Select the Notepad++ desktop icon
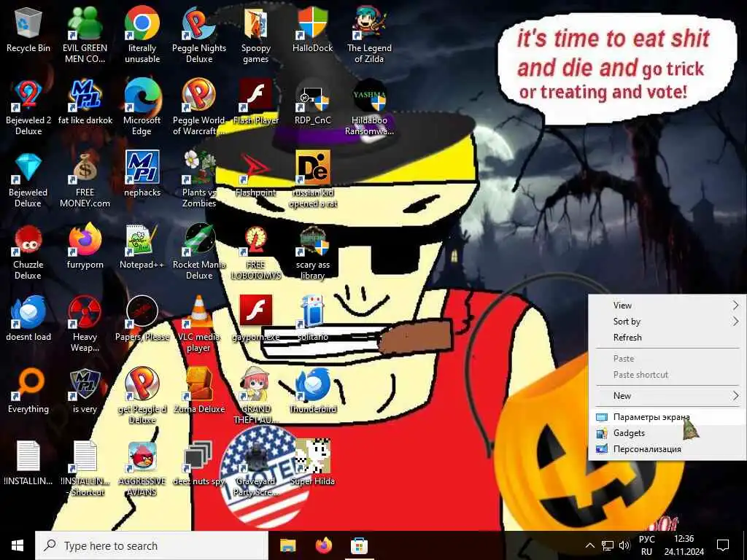Viewport: 747px width, 560px height. (x=142, y=241)
